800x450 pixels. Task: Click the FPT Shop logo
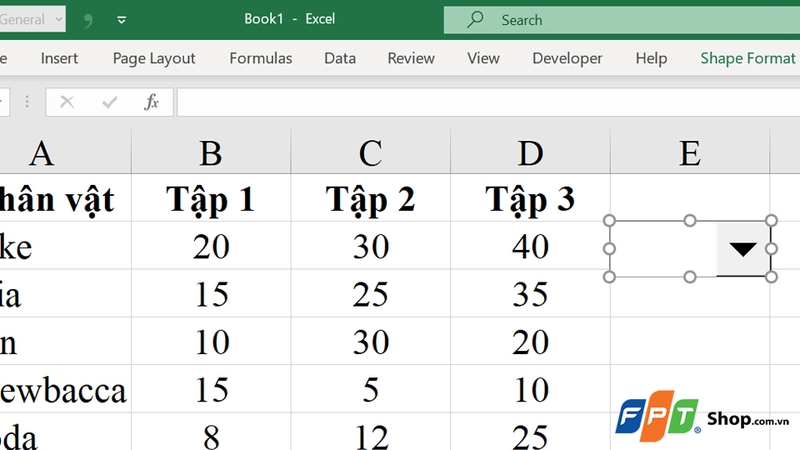[703, 416]
